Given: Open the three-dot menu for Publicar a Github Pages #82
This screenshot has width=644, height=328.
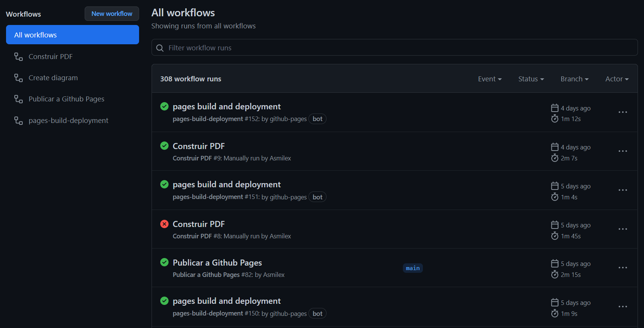Looking at the screenshot, I should point(623,267).
